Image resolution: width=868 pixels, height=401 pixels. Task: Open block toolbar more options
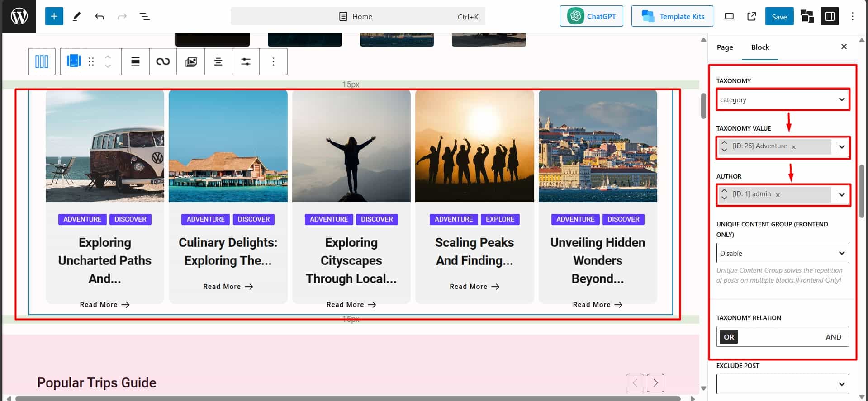pos(273,61)
